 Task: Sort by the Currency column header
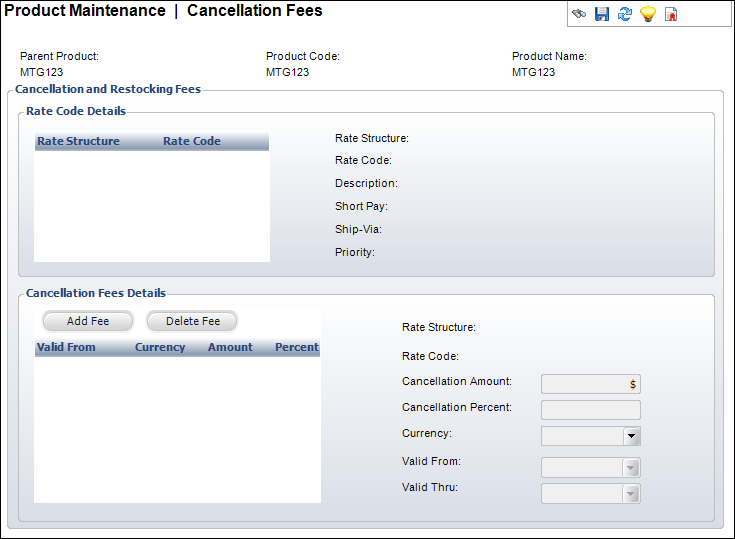pos(160,347)
